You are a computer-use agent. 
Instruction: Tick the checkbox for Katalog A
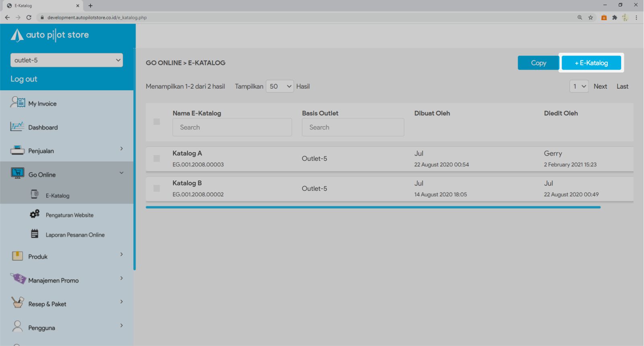[x=157, y=159]
